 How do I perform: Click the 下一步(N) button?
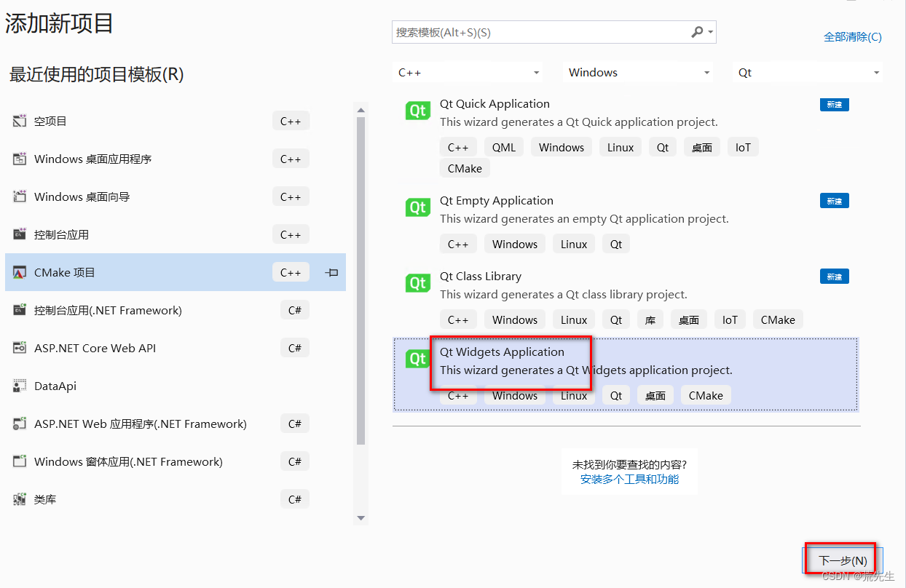point(840,558)
